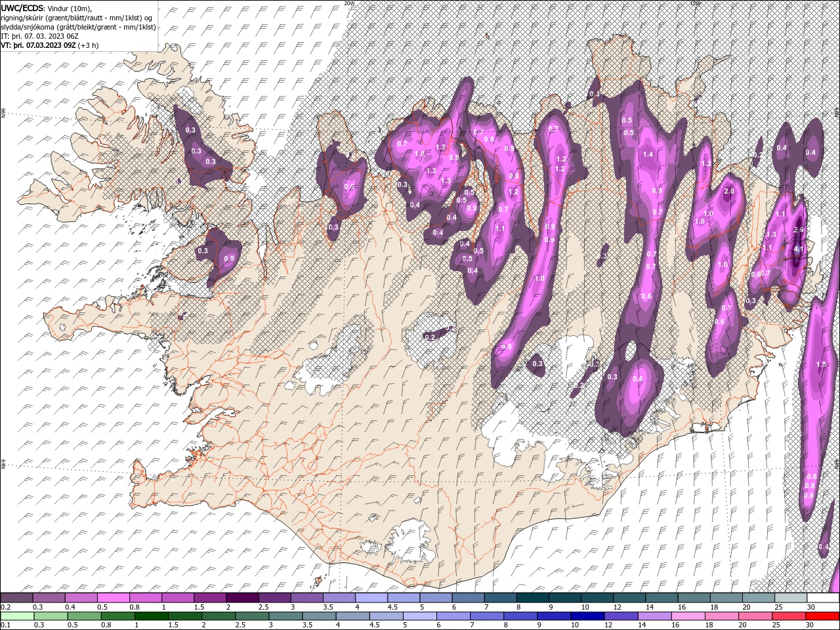The image size is (840, 630).
Task: Select the lower legend swatch starting at 0.8
Action: coord(117,616)
